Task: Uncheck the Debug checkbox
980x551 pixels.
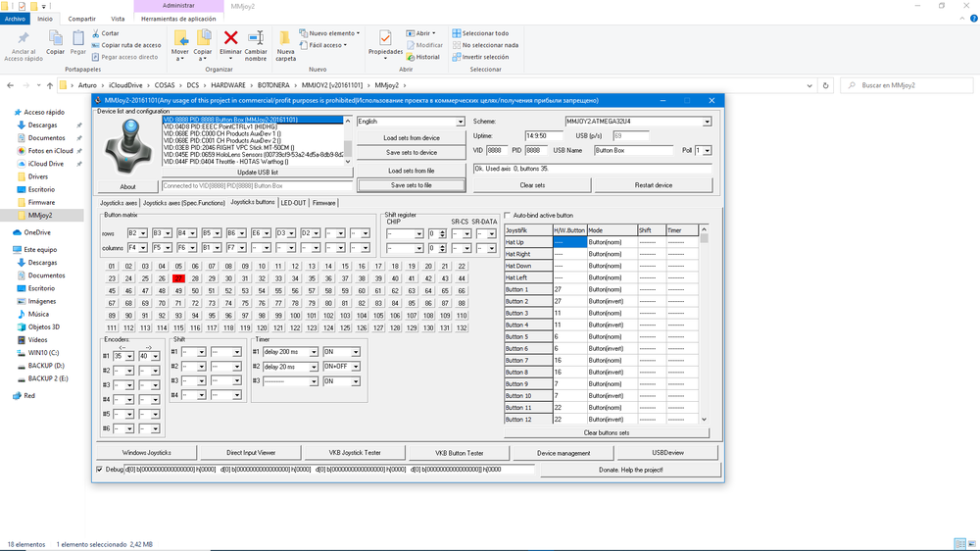Action: click(x=99, y=470)
